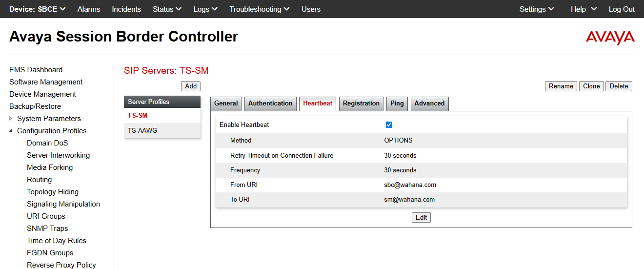Viewport: 644px width, 269px height.
Task: Click the Add server profile button
Action: point(191,86)
